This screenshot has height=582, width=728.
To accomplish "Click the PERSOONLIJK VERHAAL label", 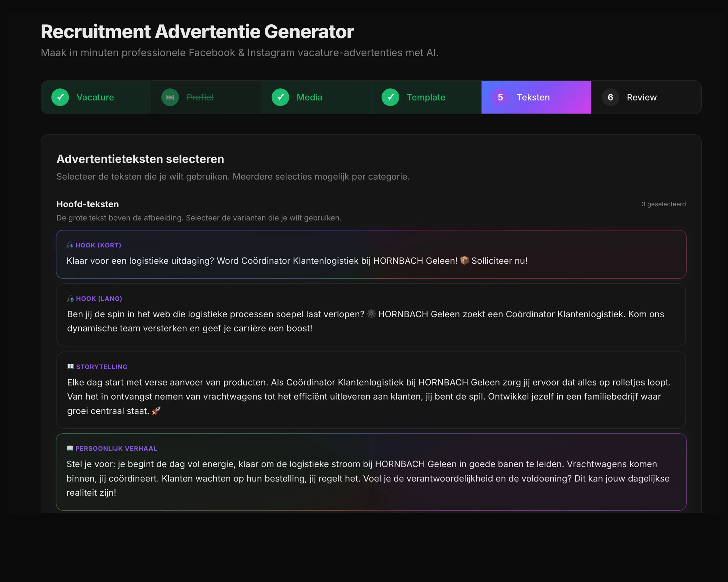I will (116, 448).
